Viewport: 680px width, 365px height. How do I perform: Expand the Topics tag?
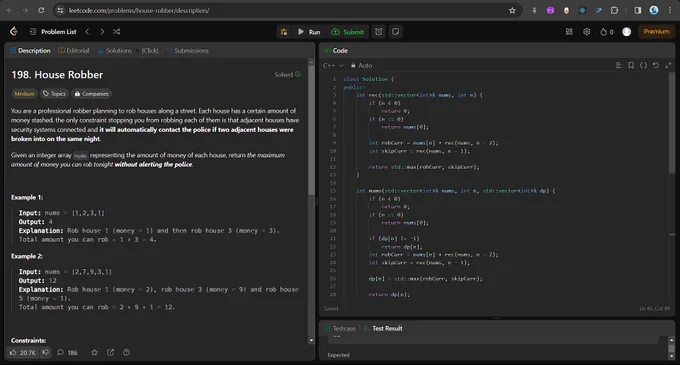[54, 94]
